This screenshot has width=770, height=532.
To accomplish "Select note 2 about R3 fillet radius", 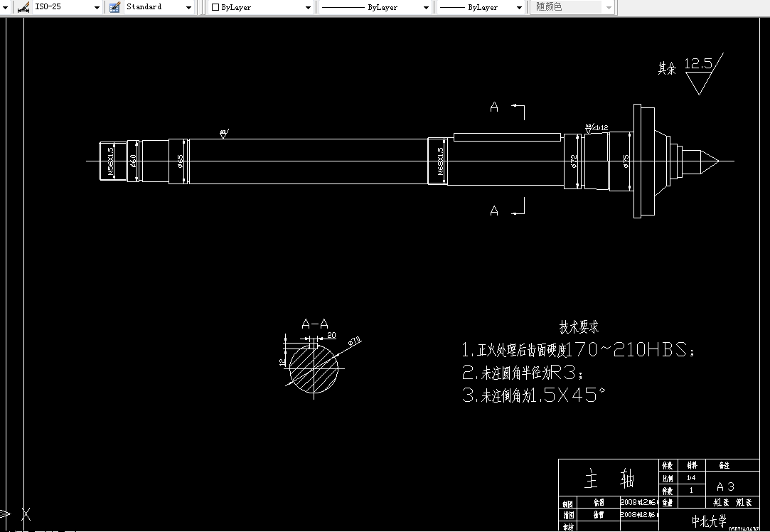I will pos(523,373).
